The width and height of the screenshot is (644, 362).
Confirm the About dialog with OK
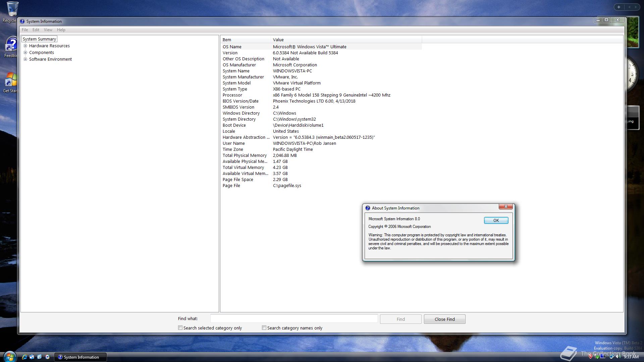pos(496,220)
